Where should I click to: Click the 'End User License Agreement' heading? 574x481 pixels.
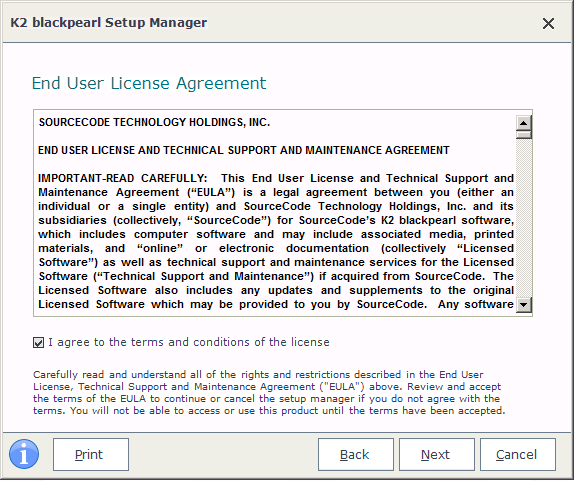149,83
